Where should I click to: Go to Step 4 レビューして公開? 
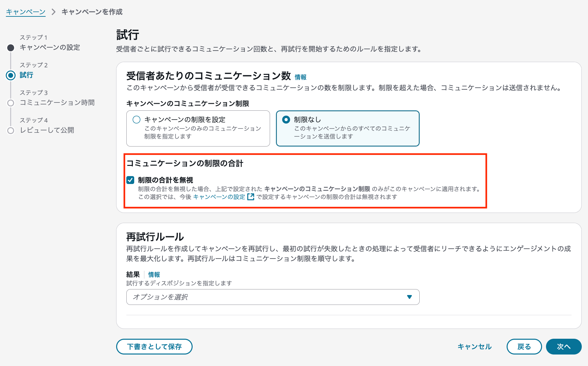pos(47,130)
